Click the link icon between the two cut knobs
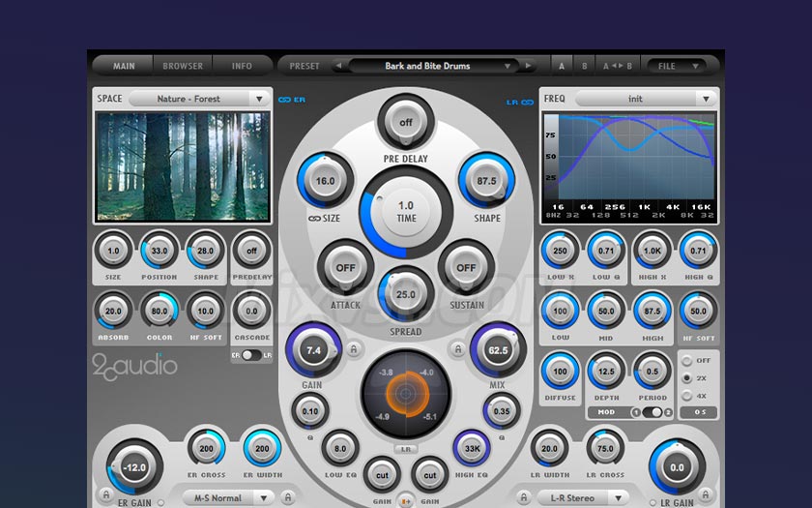812x508 pixels. 406,501
